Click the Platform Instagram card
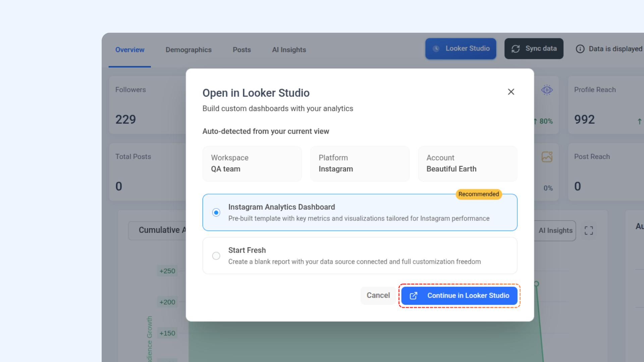Screen dimensions: 644x362 pos(360,164)
